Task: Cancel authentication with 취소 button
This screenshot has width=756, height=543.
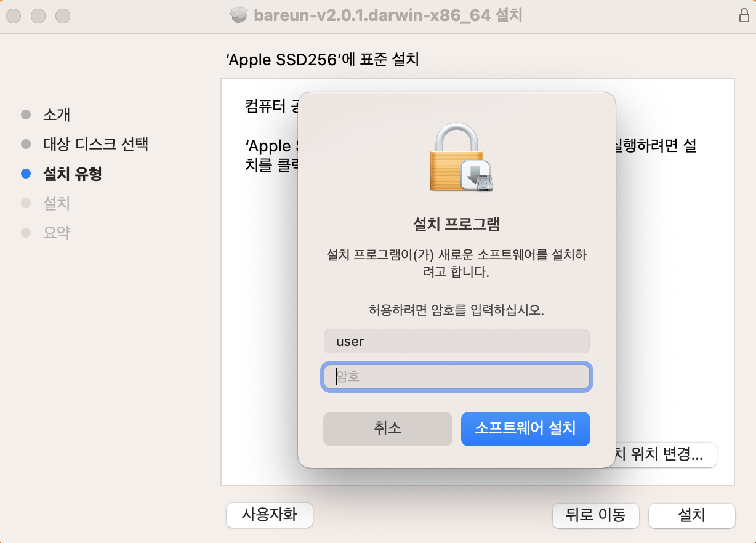Action: [x=387, y=429]
